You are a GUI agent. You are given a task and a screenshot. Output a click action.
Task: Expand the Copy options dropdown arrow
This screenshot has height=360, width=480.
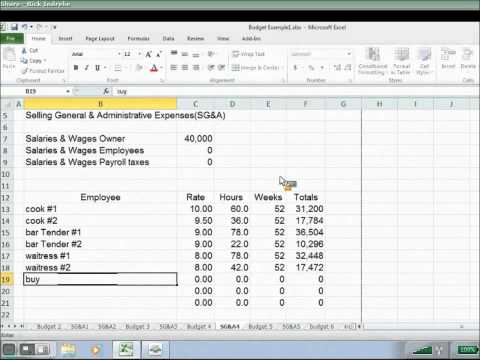tap(45, 61)
